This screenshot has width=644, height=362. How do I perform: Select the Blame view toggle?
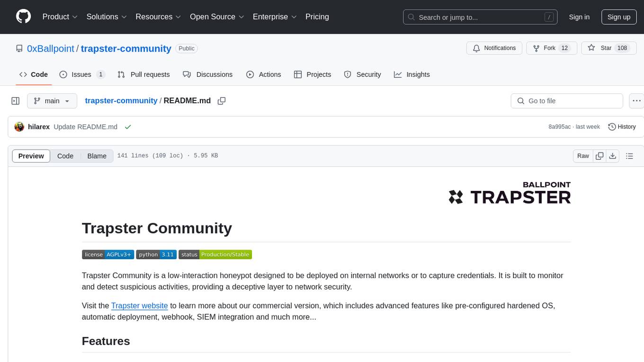pyautogui.click(x=97, y=156)
